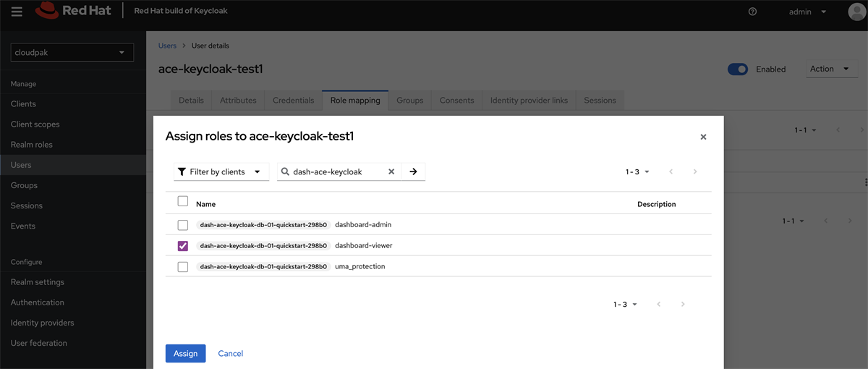Open the Filter by clients dropdown
The image size is (868, 369).
(x=221, y=171)
